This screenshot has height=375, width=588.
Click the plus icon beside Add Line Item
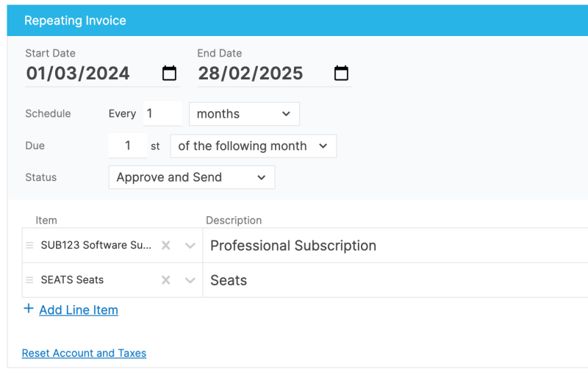pos(29,309)
